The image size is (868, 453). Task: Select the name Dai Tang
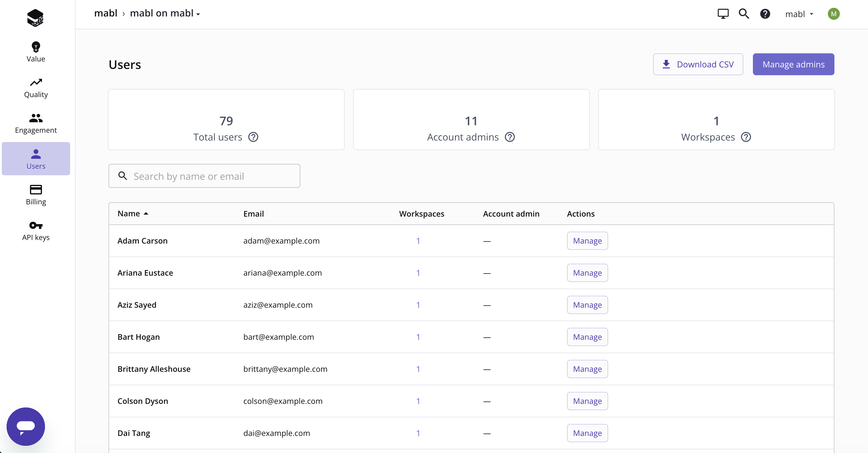click(x=134, y=433)
